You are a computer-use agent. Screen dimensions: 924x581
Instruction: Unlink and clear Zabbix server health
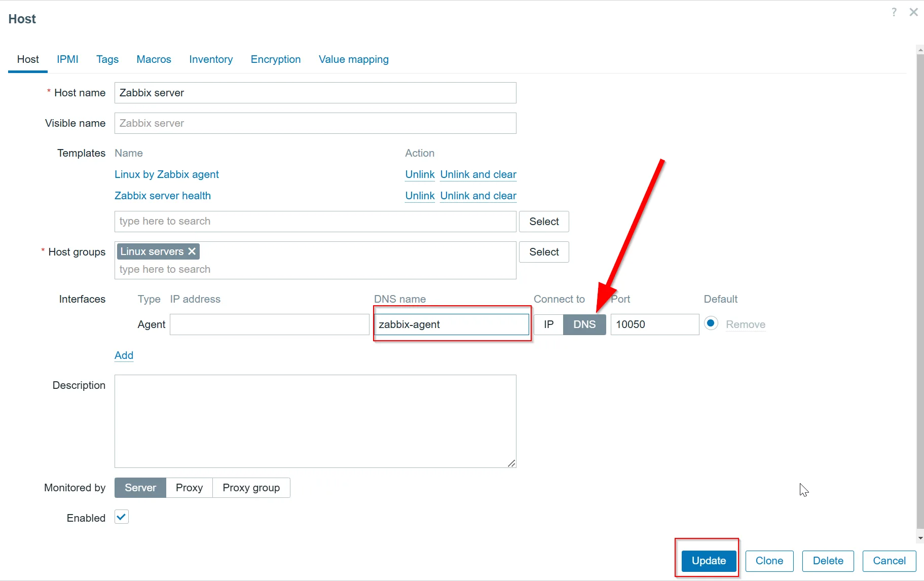[478, 196]
